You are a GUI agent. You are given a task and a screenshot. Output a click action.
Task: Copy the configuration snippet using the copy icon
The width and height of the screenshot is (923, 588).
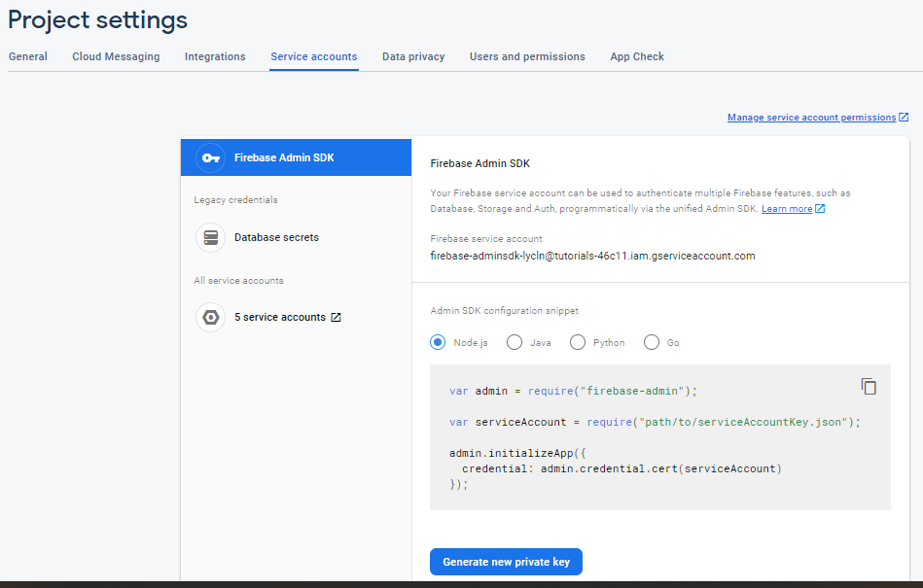(x=869, y=386)
